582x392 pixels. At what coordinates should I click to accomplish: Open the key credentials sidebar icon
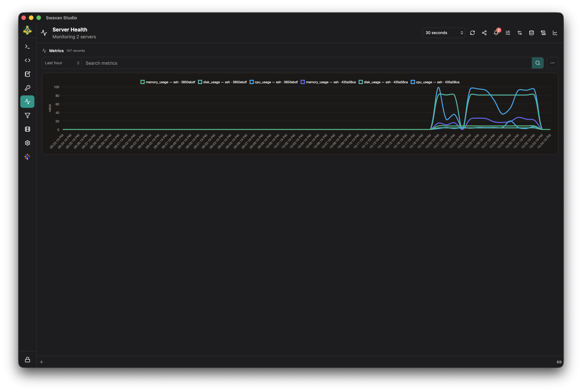pyautogui.click(x=28, y=88)
